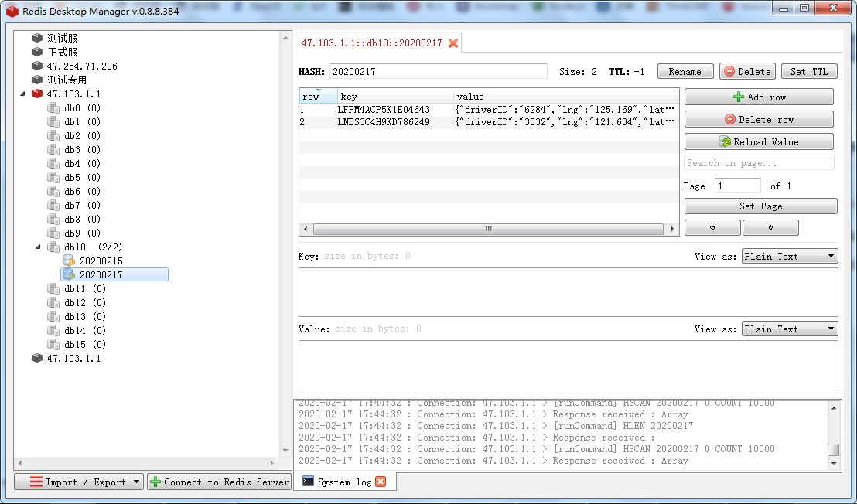Click the hash table horizontal scrollbar thumb

tap(488, 230)
